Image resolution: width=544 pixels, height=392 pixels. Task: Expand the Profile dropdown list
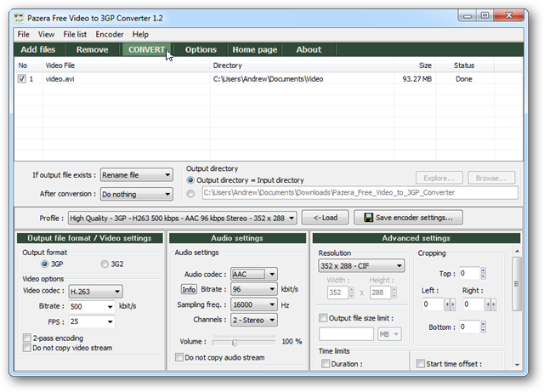click(292, 218)
